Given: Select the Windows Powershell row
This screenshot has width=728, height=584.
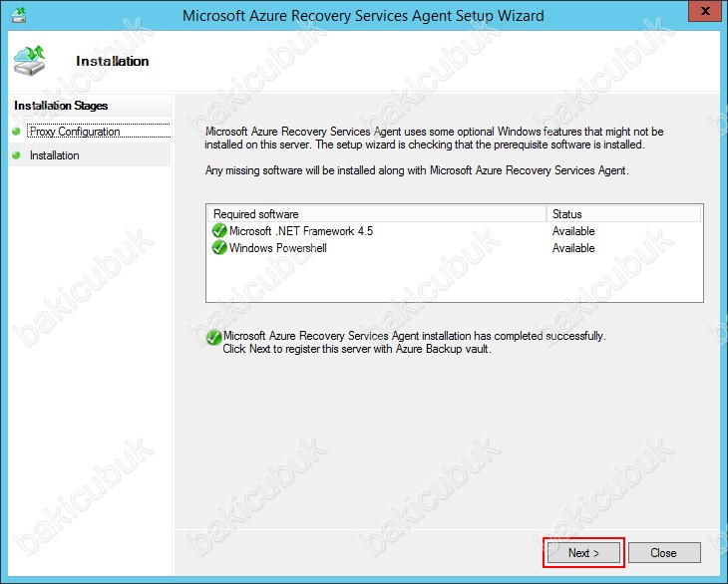Looking at the screenshot, I should (454, 248).
